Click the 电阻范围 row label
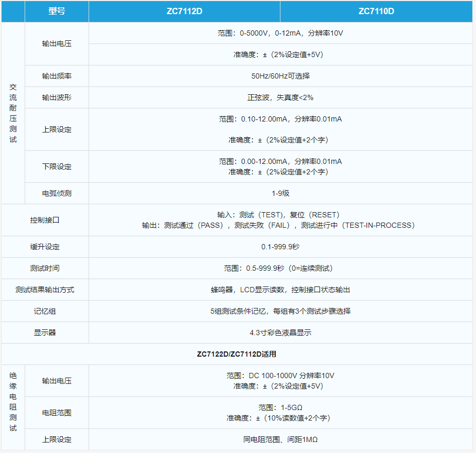The width and height of the screenshot is (476, 453). pos(56,413)
